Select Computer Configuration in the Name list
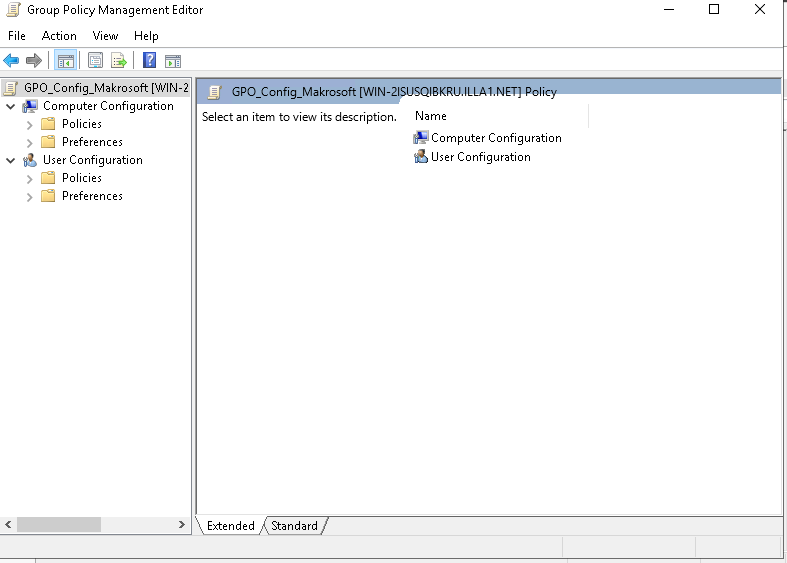The width and height of the screenshot is (787, 563). tap(496, 138)
